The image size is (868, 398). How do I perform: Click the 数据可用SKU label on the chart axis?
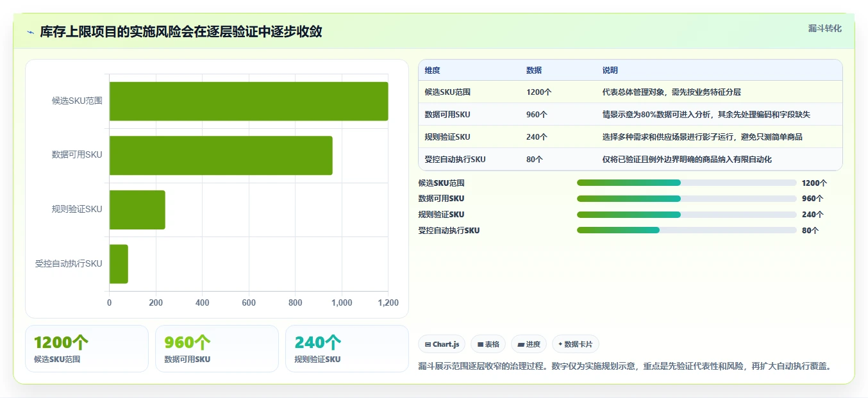[x=77, y=155]
